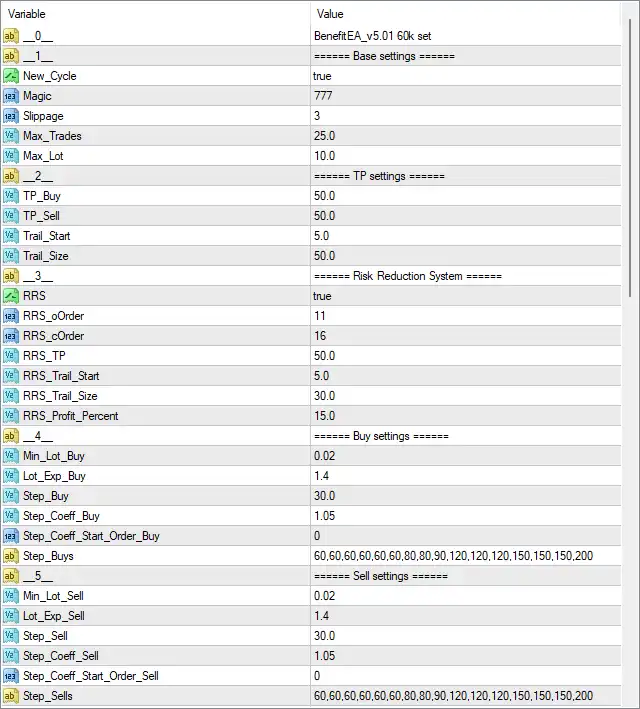Select the Step_Sells values list

(453, 695)
